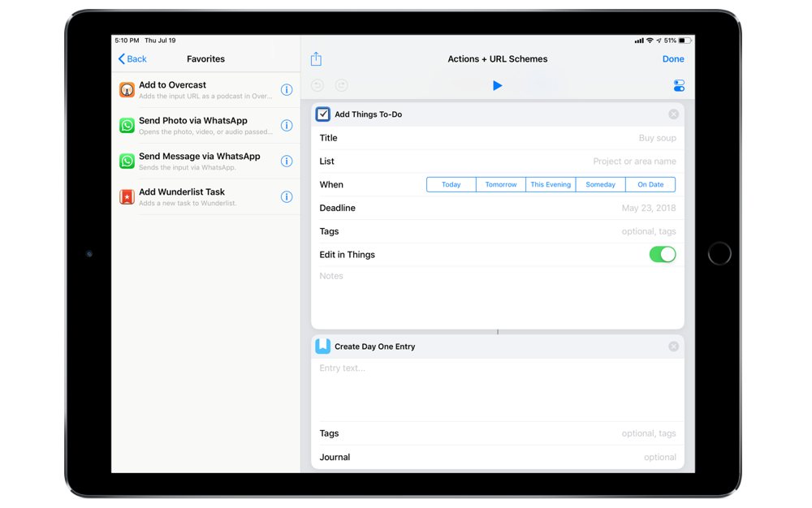Set the Deadline date field
Image resolution: width=812 pixels, height=508 pixels.
pos(498,208)
